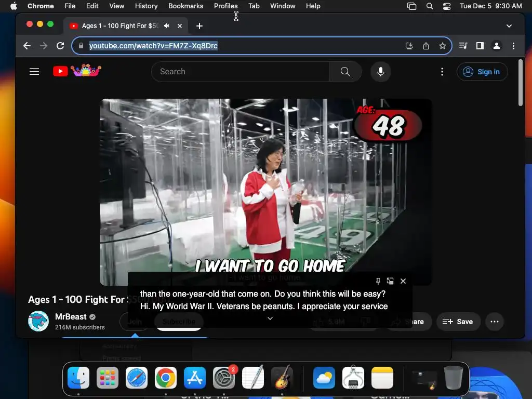Screen dimensions: 532x399
Task: Open the Profiles menu
Action: tap(225, 6)
